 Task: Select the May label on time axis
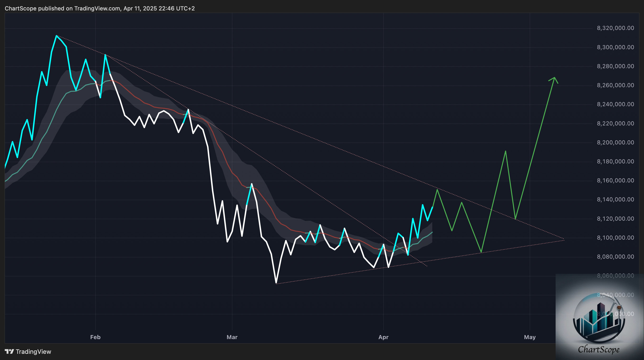(x=529, y=337)
